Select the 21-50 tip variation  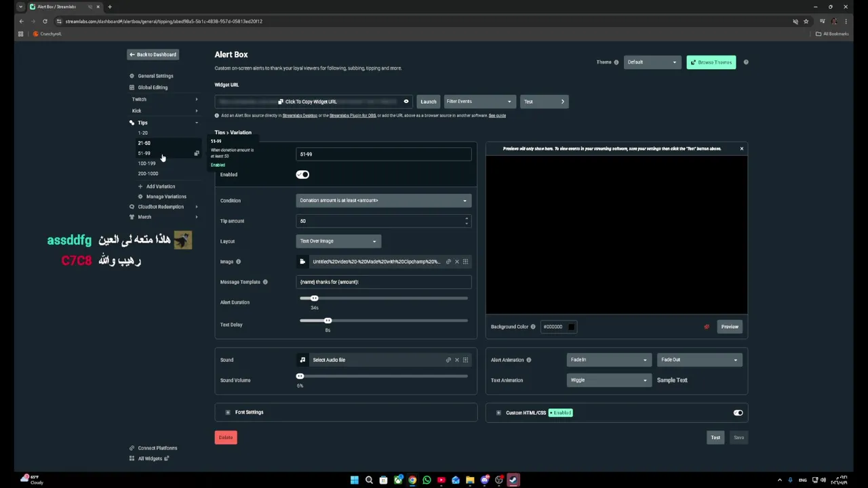click(144, 143)
